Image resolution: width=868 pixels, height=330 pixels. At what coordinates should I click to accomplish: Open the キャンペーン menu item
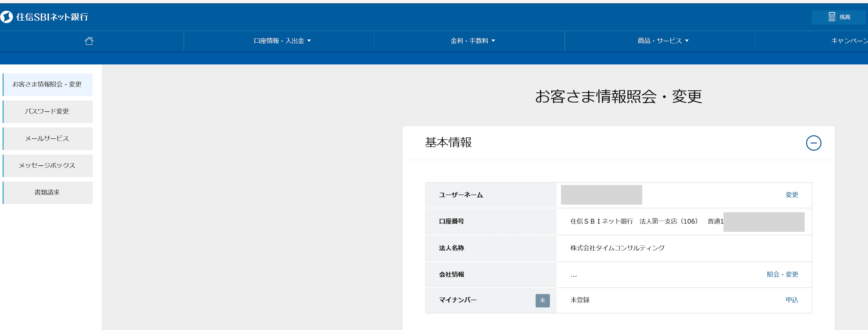[849, 41]
